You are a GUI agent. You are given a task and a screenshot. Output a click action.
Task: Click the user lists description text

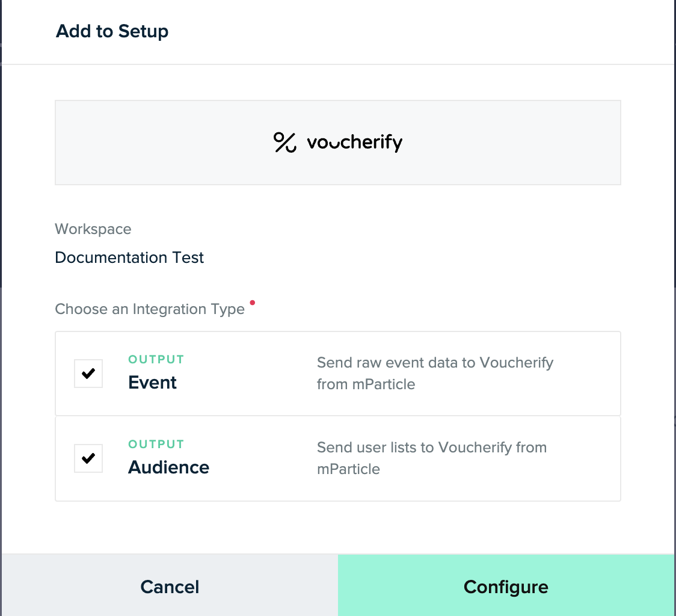coord(431,458)
